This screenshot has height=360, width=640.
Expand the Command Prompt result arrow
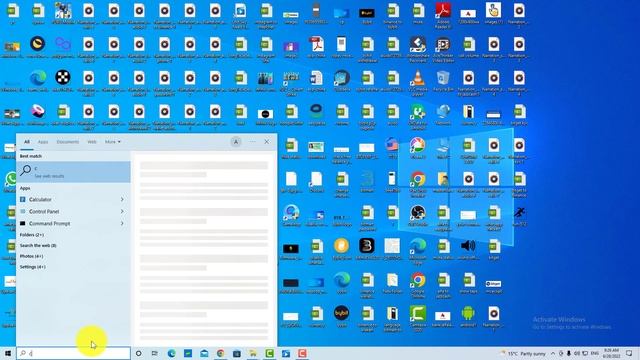point(122,224)
